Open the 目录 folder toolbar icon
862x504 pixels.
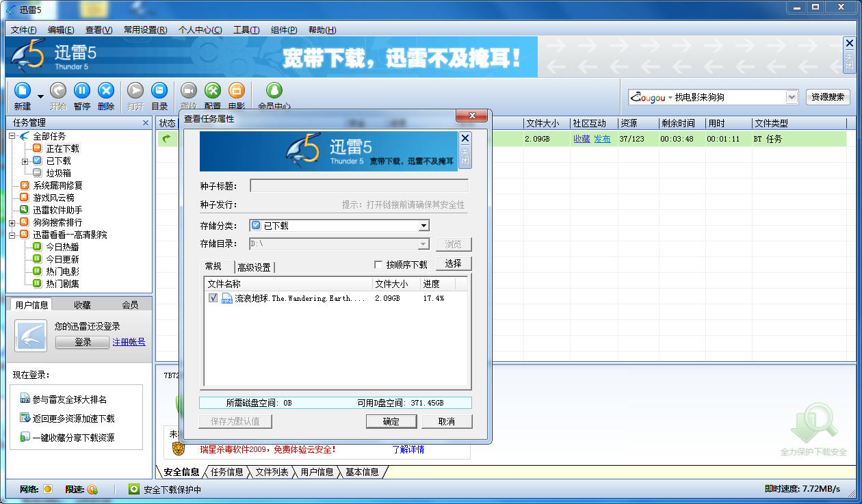tap(159, 90)
